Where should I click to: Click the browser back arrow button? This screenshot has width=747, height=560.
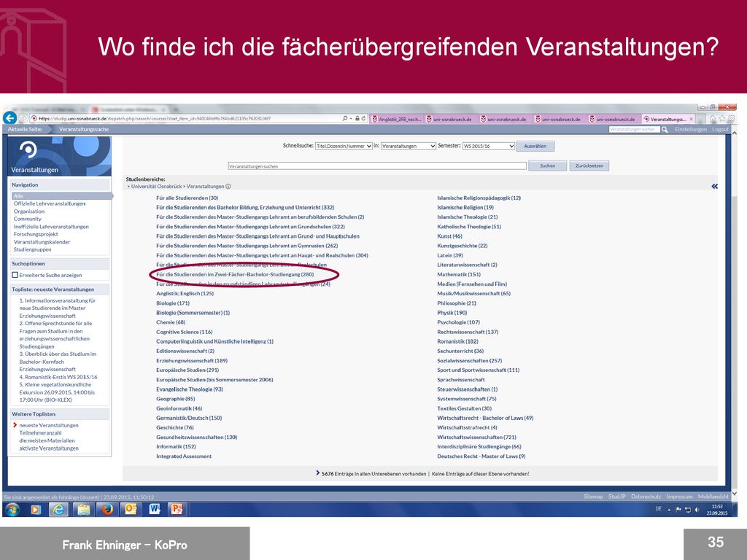(10, 118)
